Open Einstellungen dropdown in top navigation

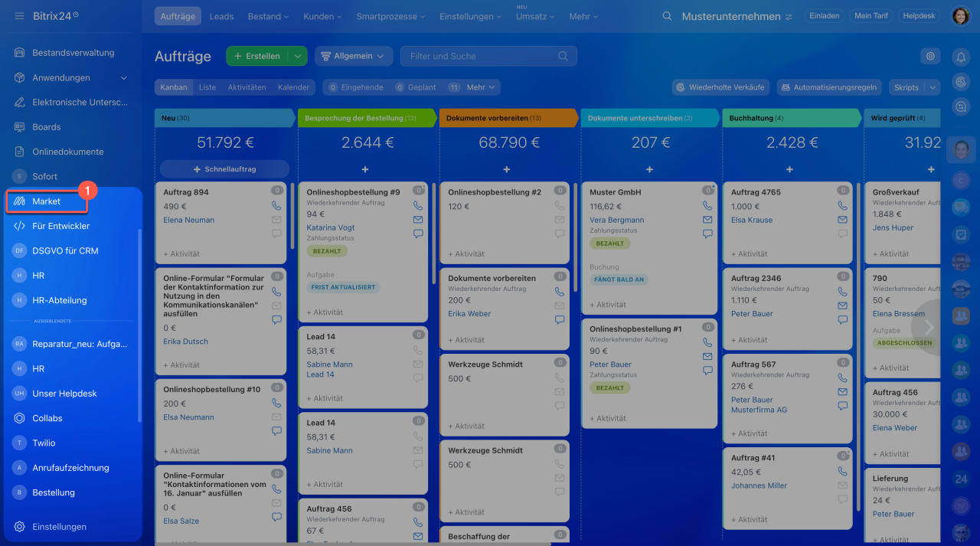click(471, 16)
